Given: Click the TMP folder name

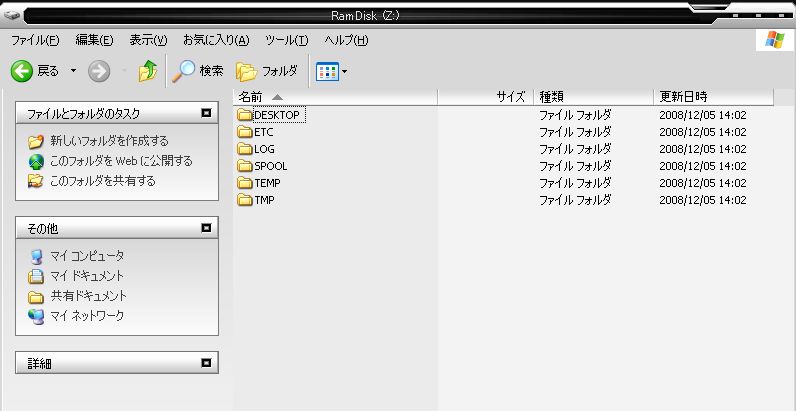Looking at the screenshot, I should [x=264, y=200].
